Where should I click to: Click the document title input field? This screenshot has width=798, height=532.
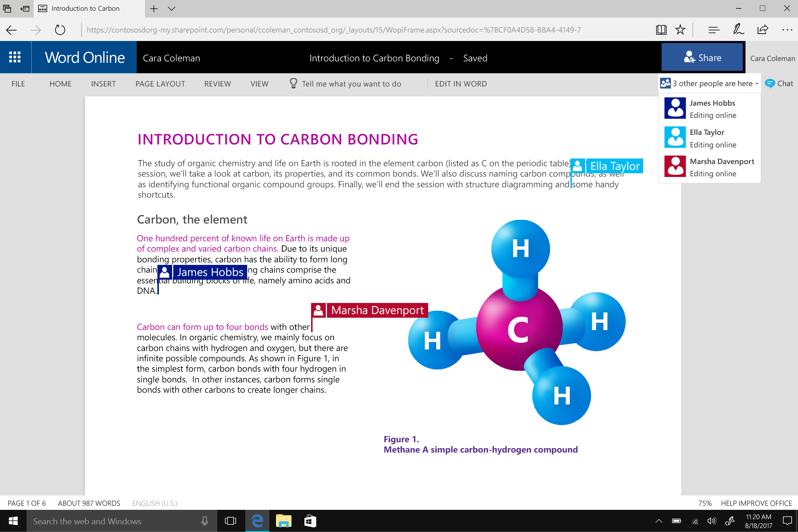374,58
